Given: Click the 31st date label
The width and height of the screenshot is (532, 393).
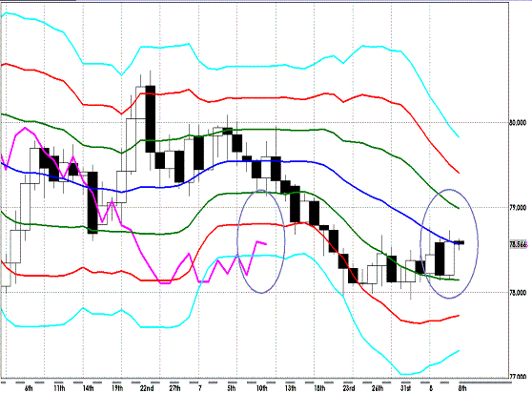Looking at the screenshot, I should tap(406, 388).
